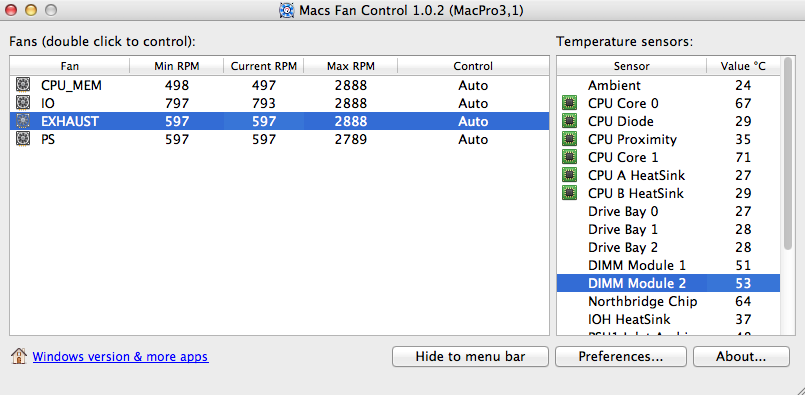Viewport: 805px width, 395px height.
Task: Select the EXHAUST fan name
Action: tap(70, 121)
